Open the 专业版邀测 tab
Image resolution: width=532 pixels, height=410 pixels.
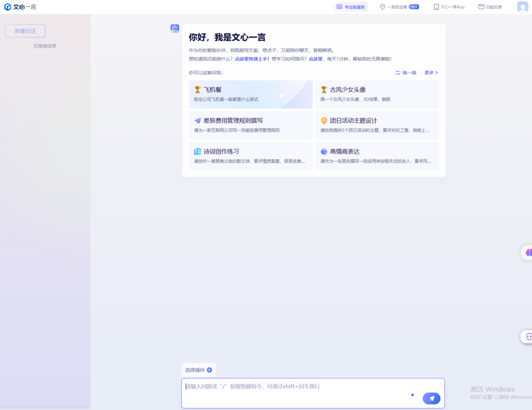(351, 7)
